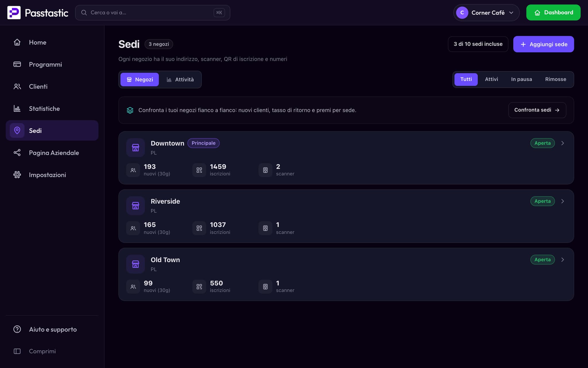This screenshot has height=368, width=588.
Task: Click the Passtastic logo icon
Action: [x=14, y=13]
